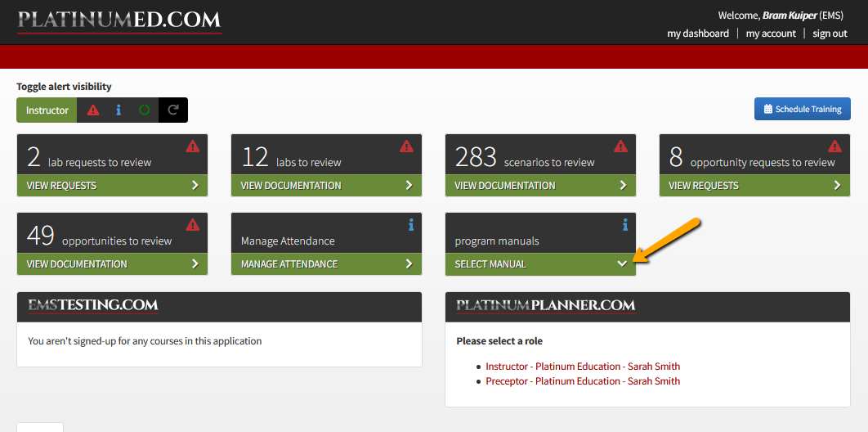Click the PlatinumEd.com logo

(119, 21)
